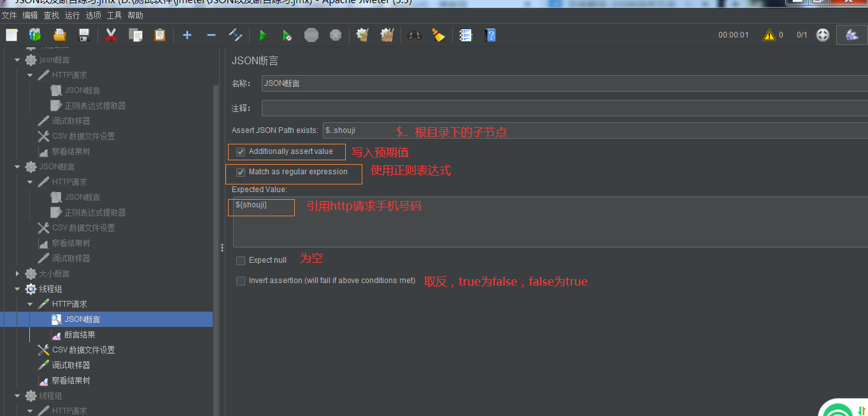Open the Function Helper dialog icon

tap(466, 35)
